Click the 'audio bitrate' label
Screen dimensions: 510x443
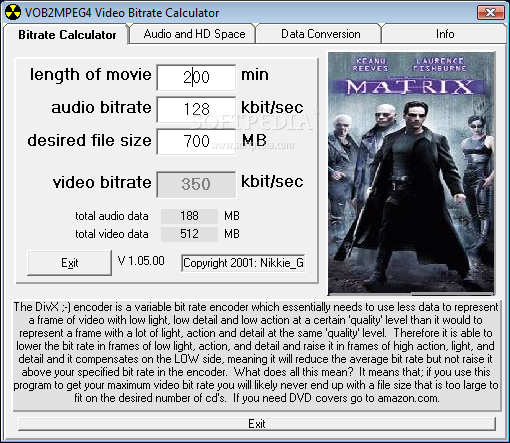pos(101,108)
